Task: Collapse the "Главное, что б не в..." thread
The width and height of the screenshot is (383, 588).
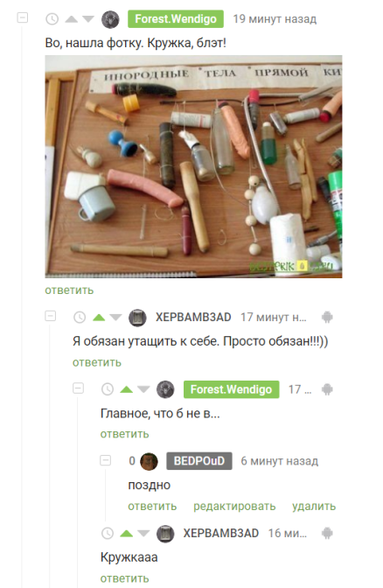Action: click(79, 388)
